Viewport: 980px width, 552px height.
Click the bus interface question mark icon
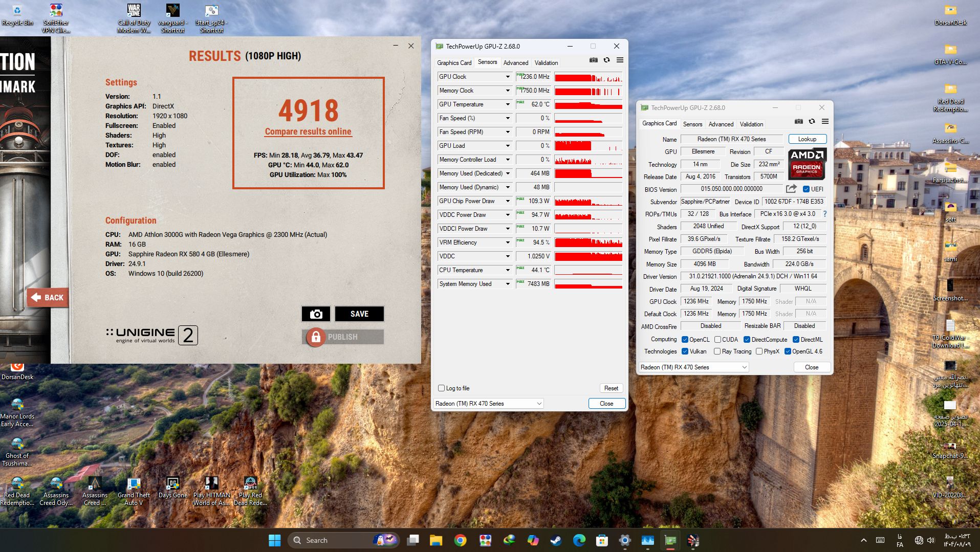point(824,214)
